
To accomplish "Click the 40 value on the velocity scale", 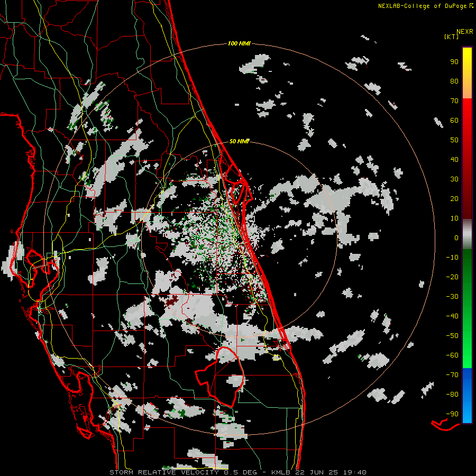I will point(454,159).
